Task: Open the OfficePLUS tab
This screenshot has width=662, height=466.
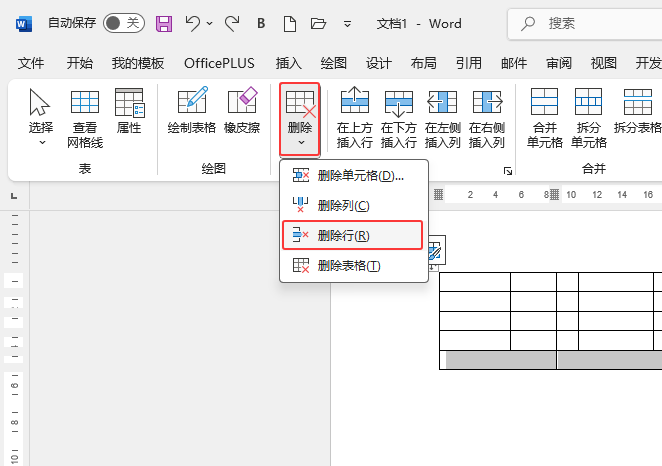Action: [x=219, y=63]
